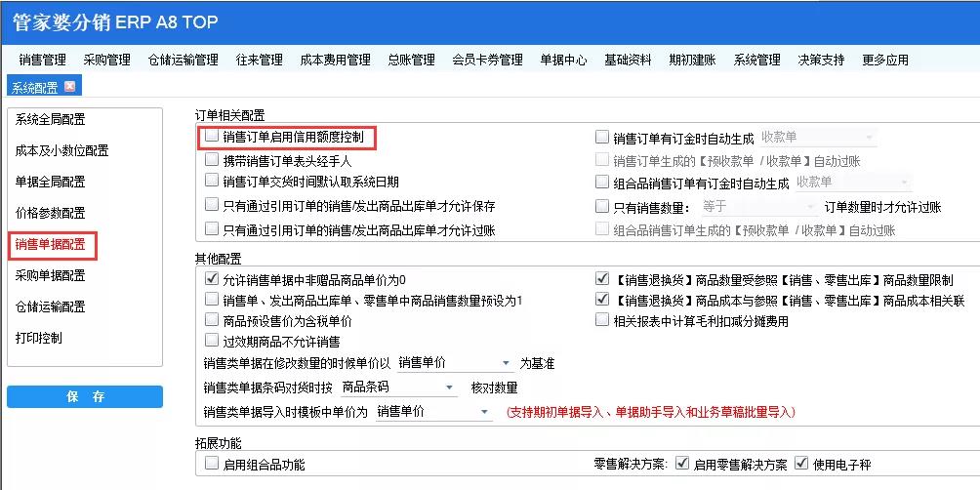Enable 商品预设售价为含税单价 checkbox
This screenshot has height=490, width=980.
tap(212, 320)
